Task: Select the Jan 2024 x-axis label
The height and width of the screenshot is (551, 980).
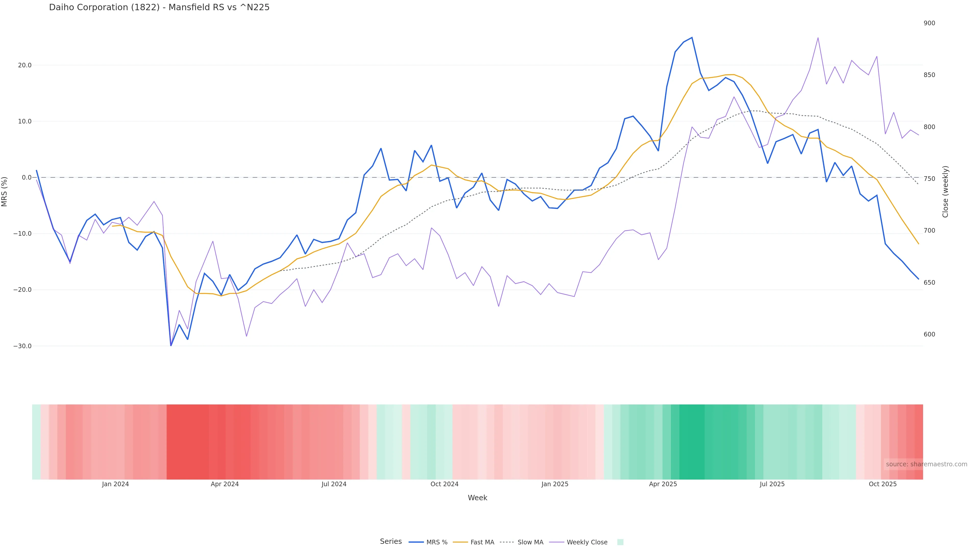Action: [x=115, y=484]
